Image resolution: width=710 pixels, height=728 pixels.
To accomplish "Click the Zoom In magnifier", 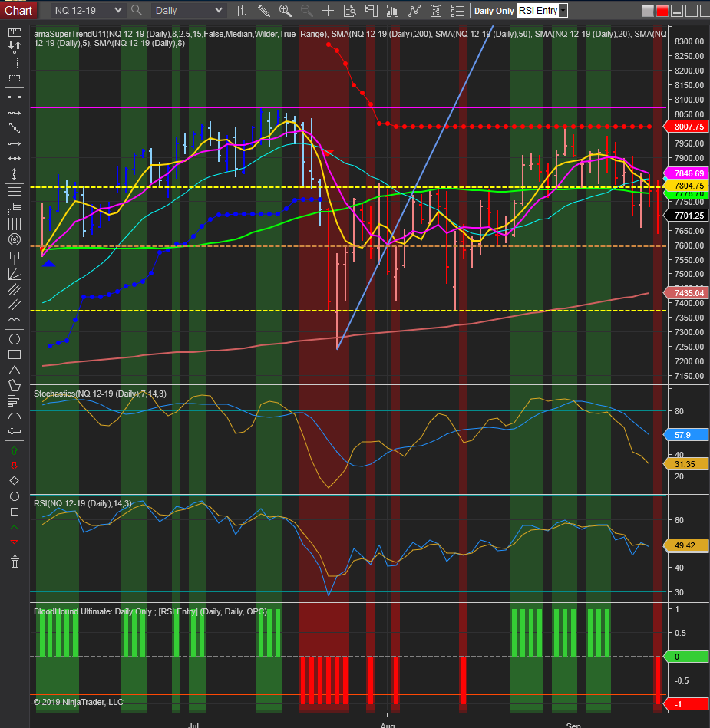I will point(286,10).
